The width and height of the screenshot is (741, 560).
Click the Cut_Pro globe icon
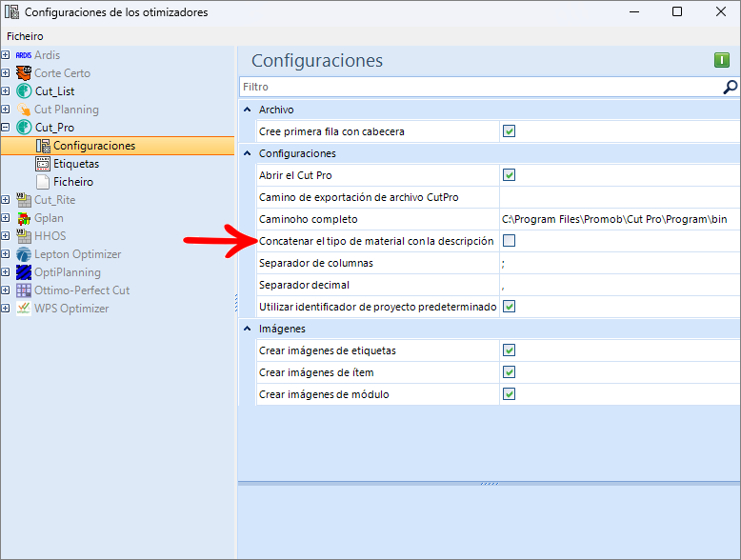pyautogui.click(x=24, y=128)
